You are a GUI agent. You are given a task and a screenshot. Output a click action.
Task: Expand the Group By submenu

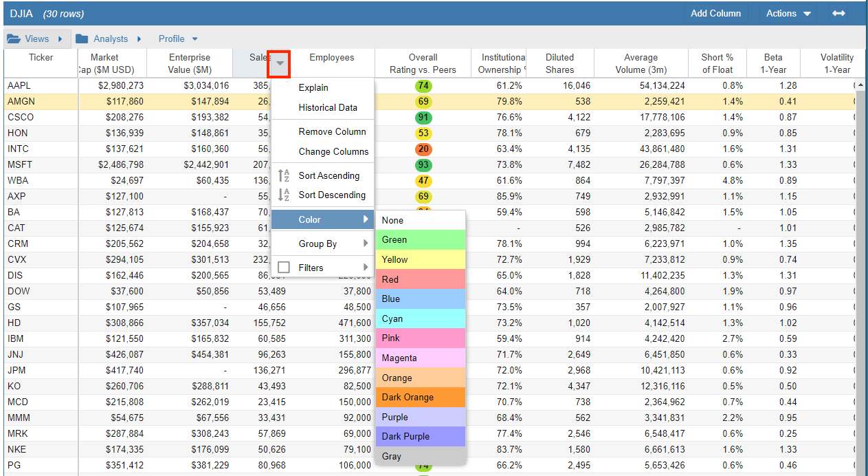click(322, 244)
